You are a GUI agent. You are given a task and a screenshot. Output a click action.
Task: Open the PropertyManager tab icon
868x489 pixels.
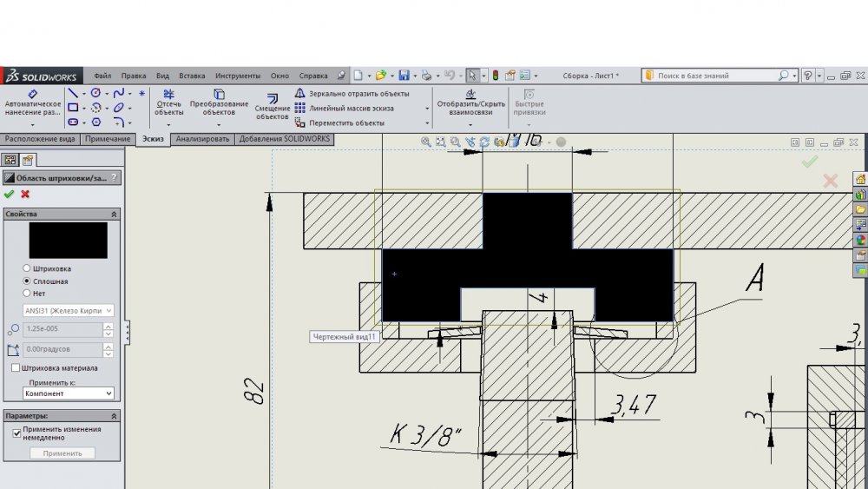[28, 160]
